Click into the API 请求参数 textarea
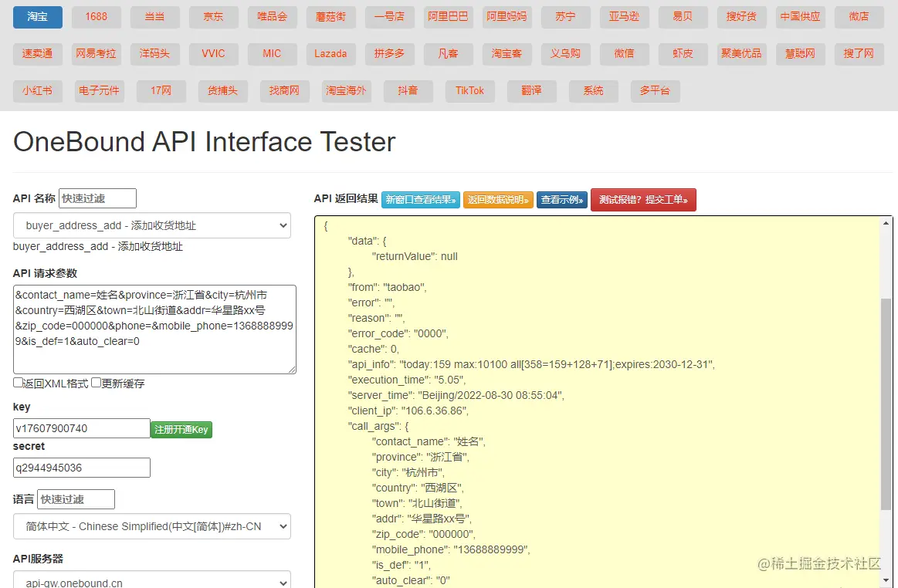898x588 pixels. [x=154, y=329]
